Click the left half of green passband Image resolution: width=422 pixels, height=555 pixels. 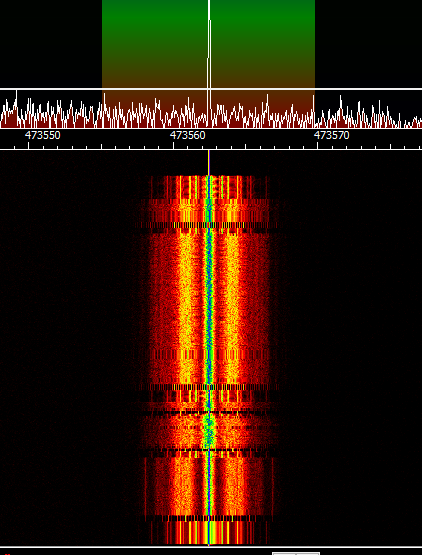(x=155, y=44)
